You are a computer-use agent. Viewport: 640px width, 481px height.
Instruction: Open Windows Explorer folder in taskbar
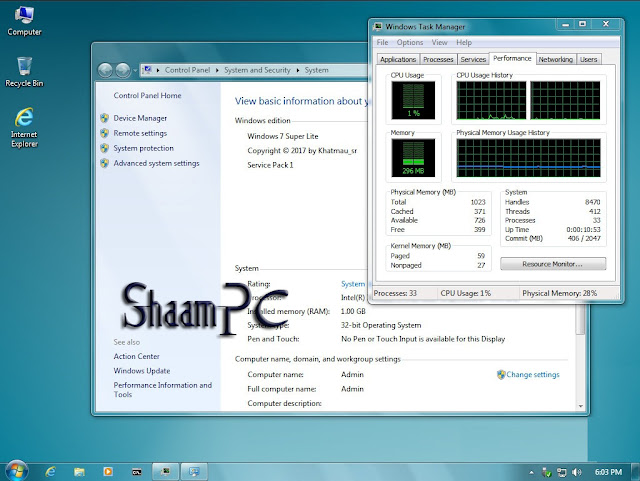point(79,472)
